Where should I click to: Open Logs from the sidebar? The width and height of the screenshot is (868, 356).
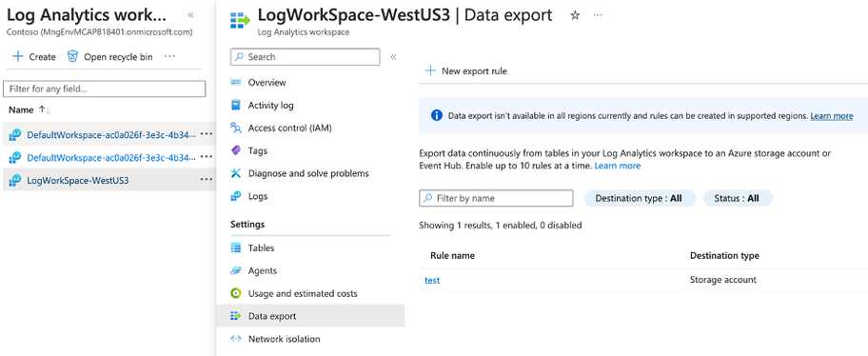tap(257, 196)
